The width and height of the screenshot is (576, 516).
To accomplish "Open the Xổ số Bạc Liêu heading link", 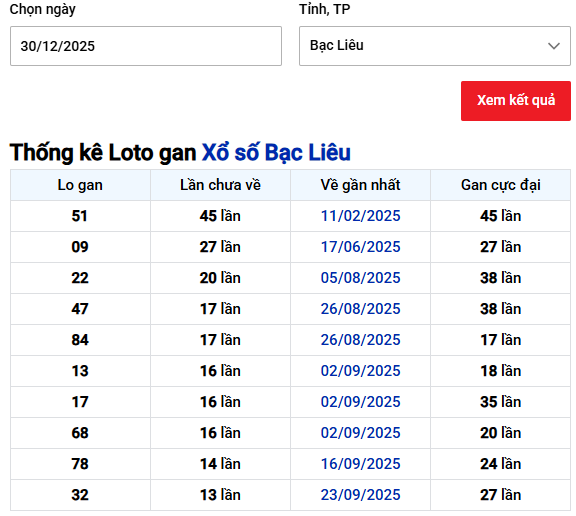I will [x=276, y=152].
